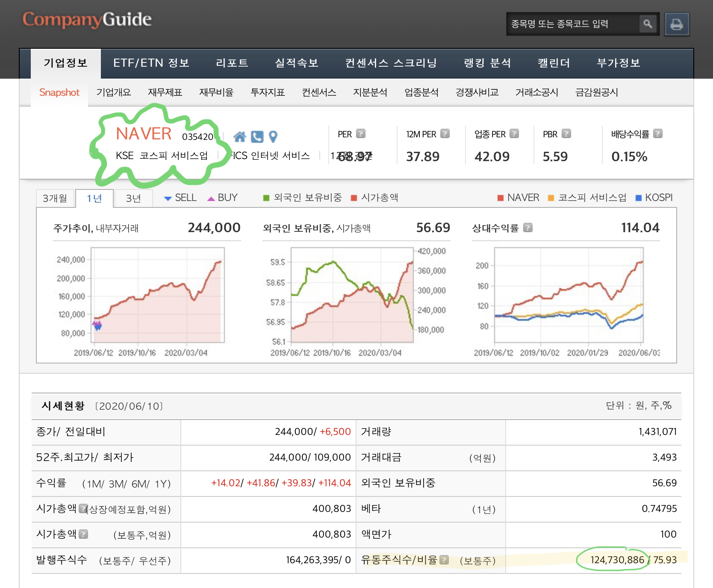
Task: Click the 상대수익률 chart
Action: 569,295
